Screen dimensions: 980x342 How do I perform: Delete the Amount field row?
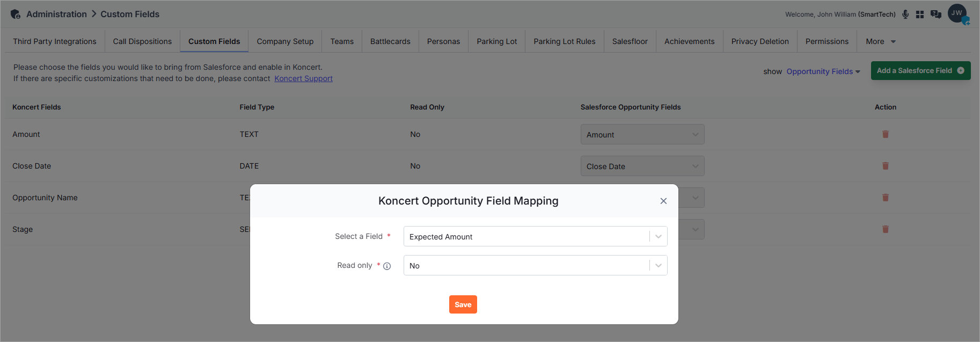pos(886,134)
